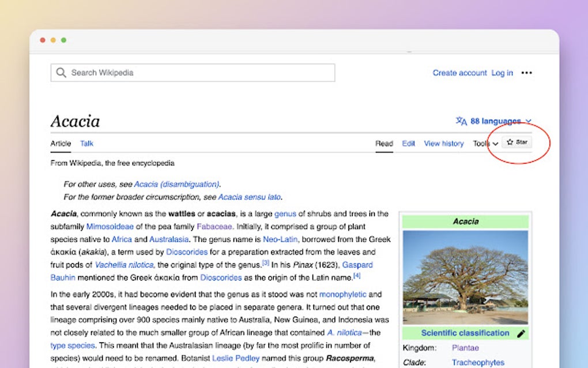Click the Create account link
This screenshot has height=368, width=588.
(x=459, y=73)
